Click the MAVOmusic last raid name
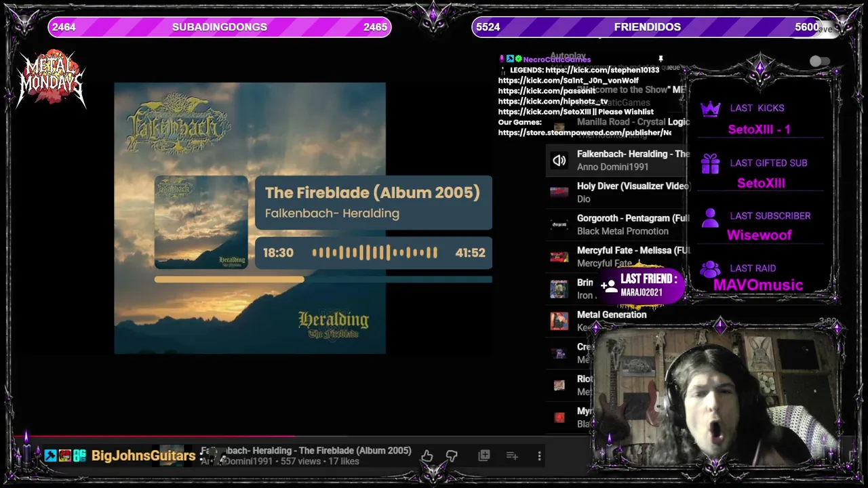The image size is (868, 488). click(758, 285)
